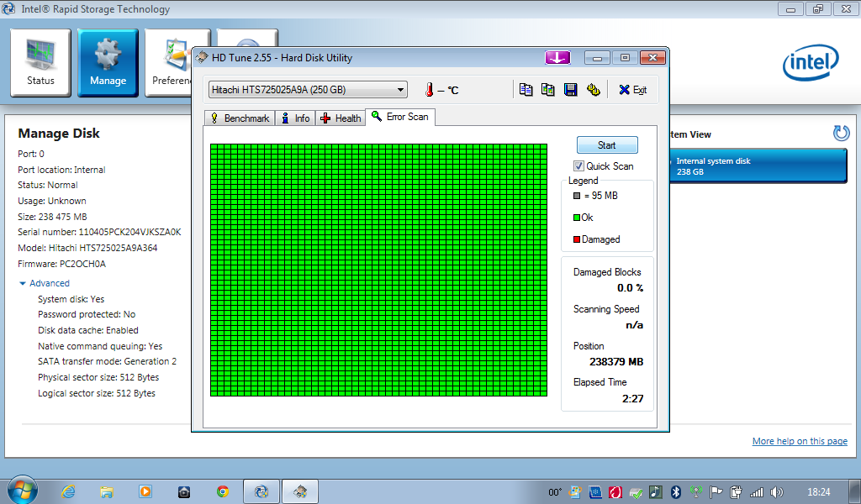Open More help on this page link
This screenshot has width=861, height=504.
pos(800,441)
